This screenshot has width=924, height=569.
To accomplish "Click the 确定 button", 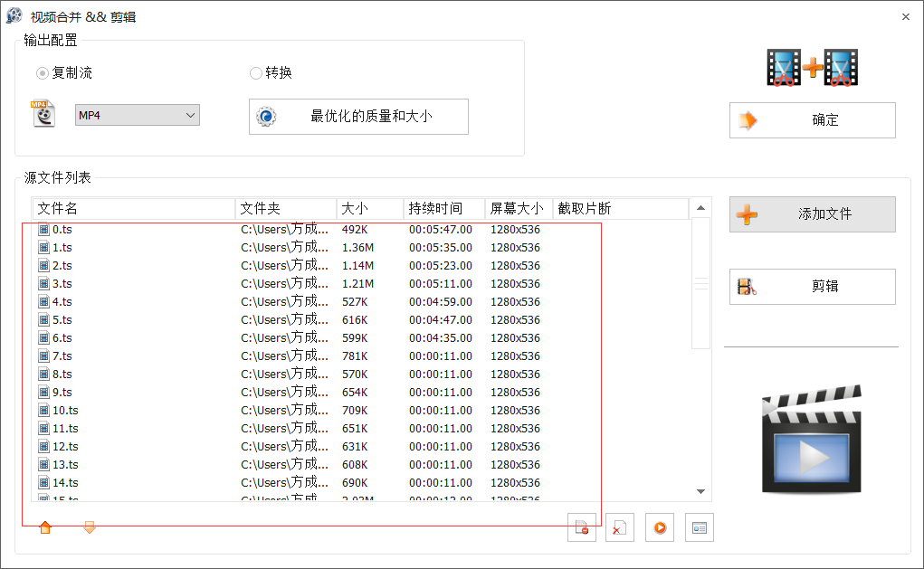I will 813,120.
